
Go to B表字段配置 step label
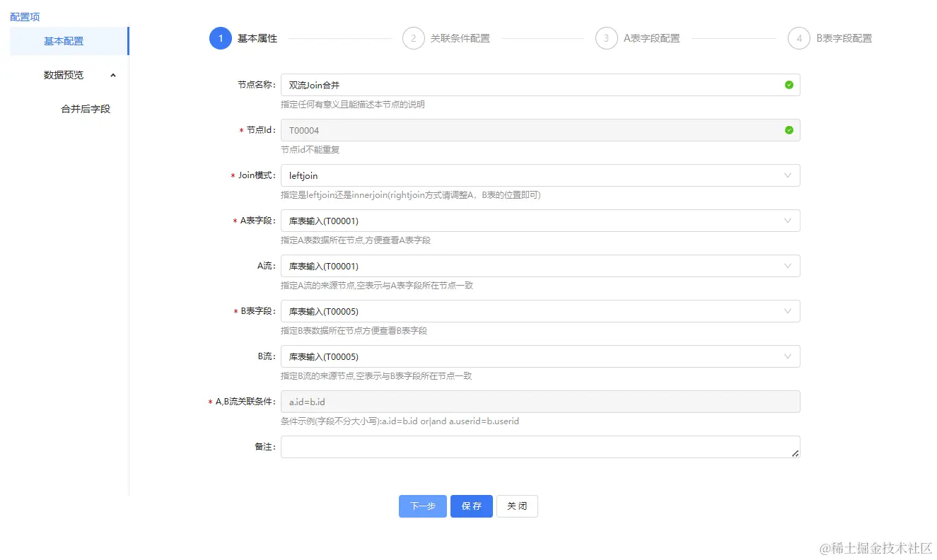tap(844, 38)
